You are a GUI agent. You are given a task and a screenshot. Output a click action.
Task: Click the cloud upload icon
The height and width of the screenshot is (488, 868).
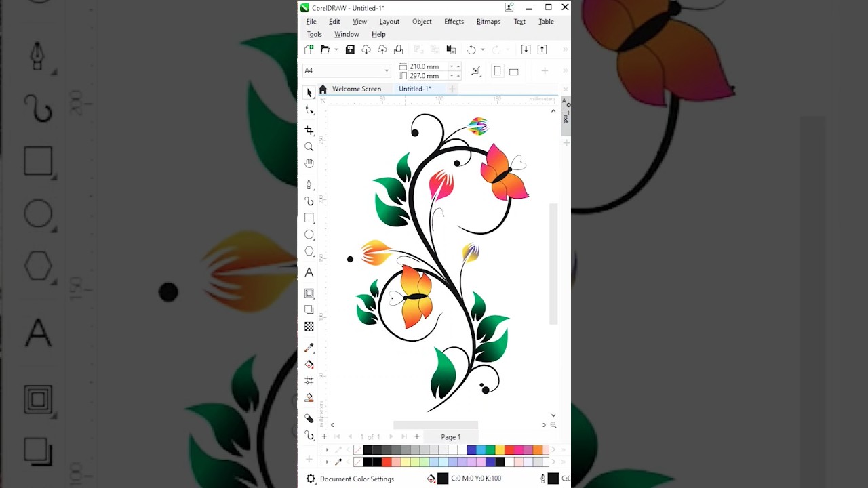(382, 49)
